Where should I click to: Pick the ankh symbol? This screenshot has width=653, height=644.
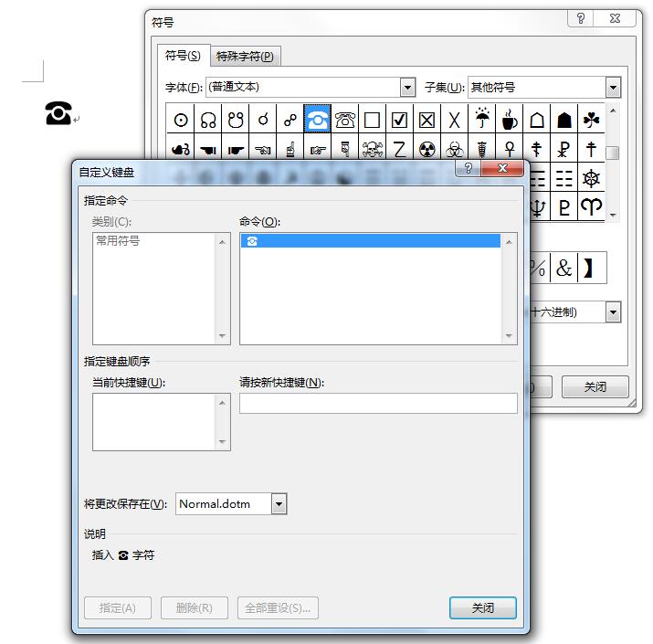pos(510,148)
